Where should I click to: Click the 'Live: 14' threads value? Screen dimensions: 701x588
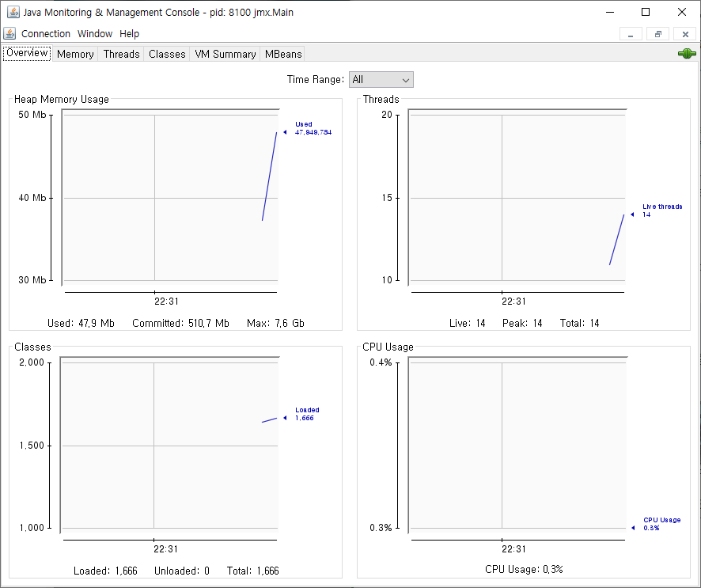tap(467, 324)
